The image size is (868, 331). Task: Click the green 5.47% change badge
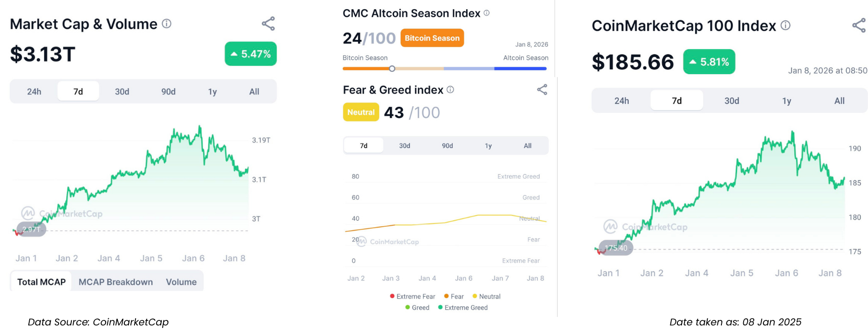coord(251,54)
